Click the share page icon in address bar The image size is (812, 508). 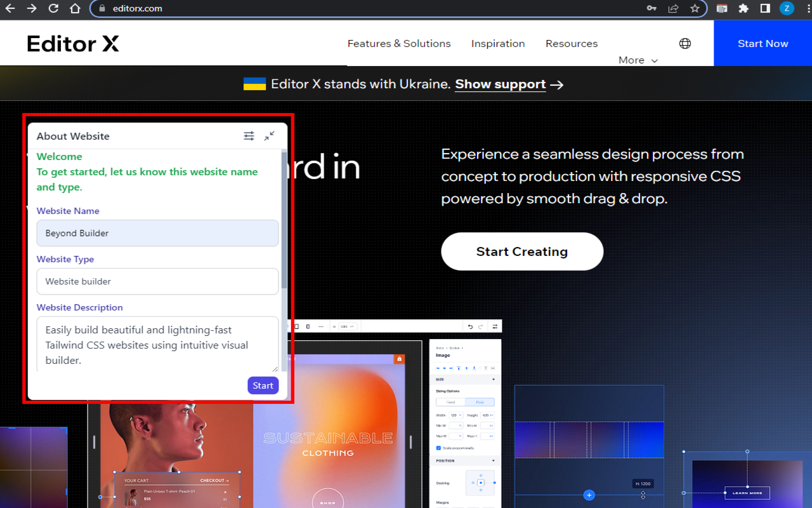pos(673,8)
